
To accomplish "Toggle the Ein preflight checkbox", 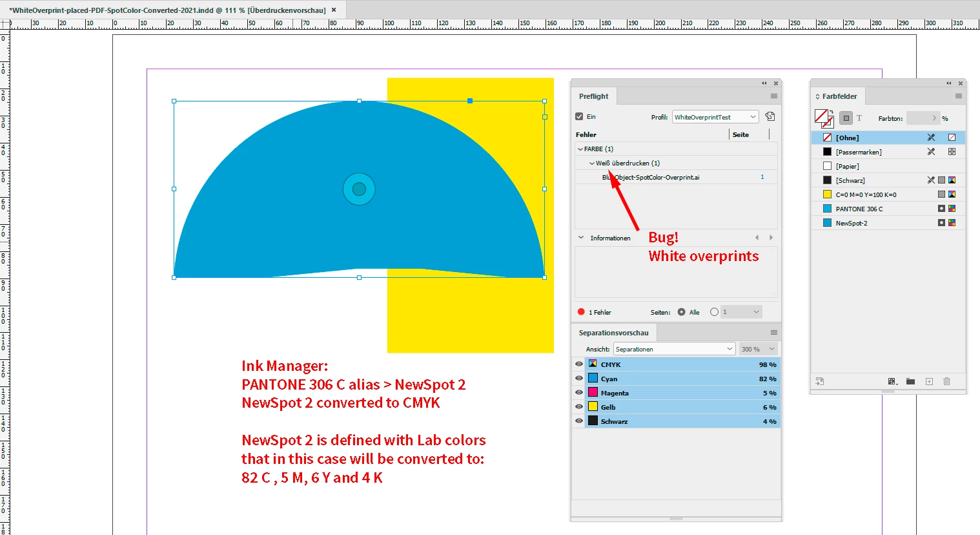I will 579,117.
